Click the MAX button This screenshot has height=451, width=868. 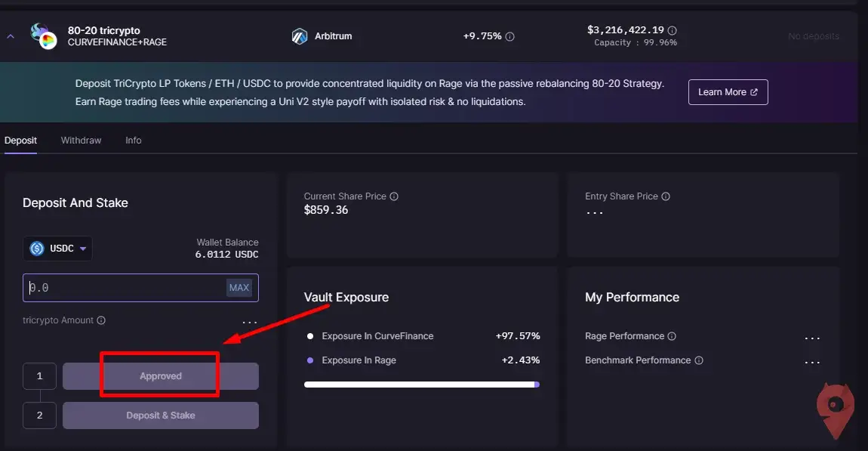(x=239, y=288)
